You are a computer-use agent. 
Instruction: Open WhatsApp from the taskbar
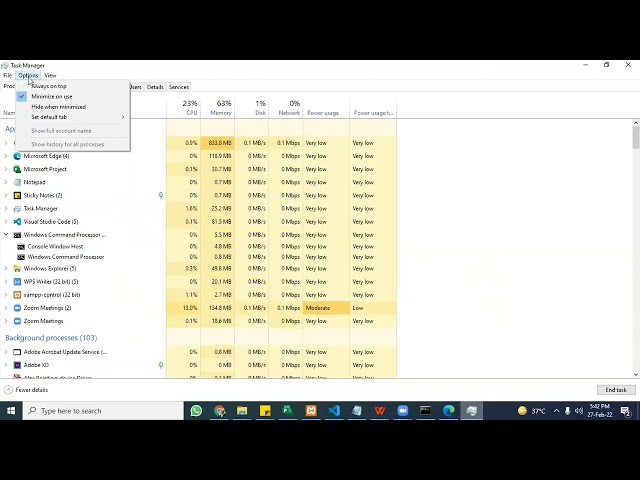(x=196, y=411)
